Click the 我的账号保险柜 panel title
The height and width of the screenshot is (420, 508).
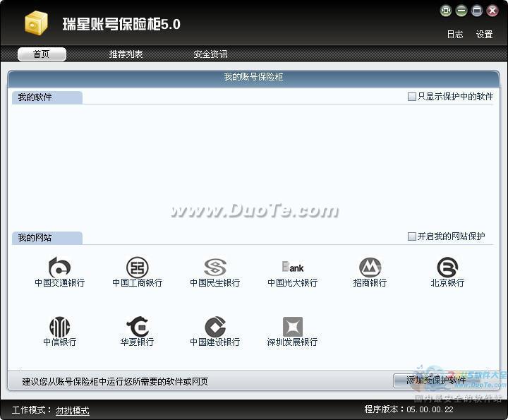pos(253,77)
